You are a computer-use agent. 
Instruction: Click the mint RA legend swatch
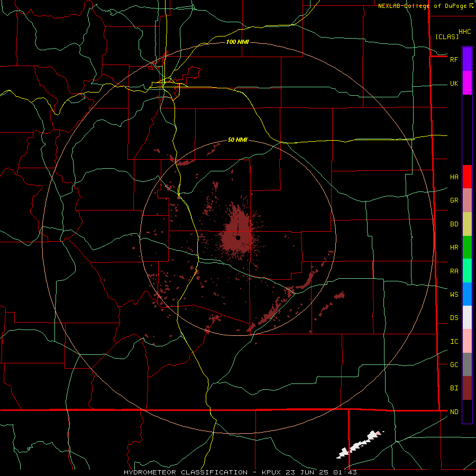pos(467,271)
